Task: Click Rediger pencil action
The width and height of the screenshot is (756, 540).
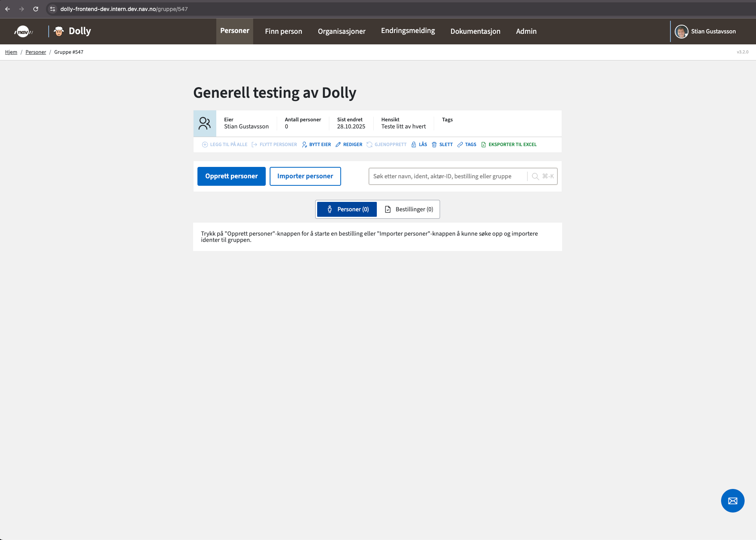Action: tap(349, 145)
